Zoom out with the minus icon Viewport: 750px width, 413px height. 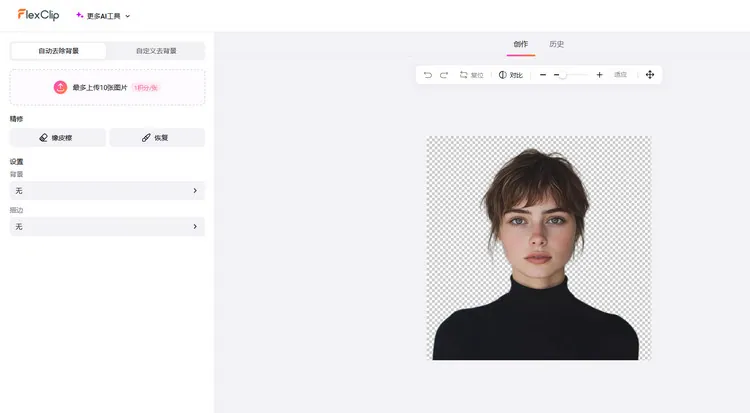pos(543,75)
